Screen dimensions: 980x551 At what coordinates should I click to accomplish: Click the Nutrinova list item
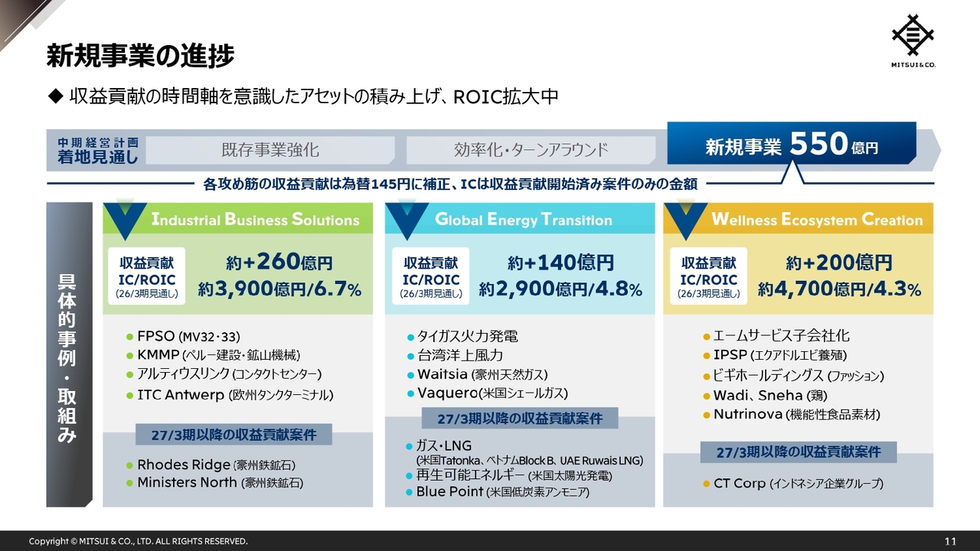[x=795, y=414]
